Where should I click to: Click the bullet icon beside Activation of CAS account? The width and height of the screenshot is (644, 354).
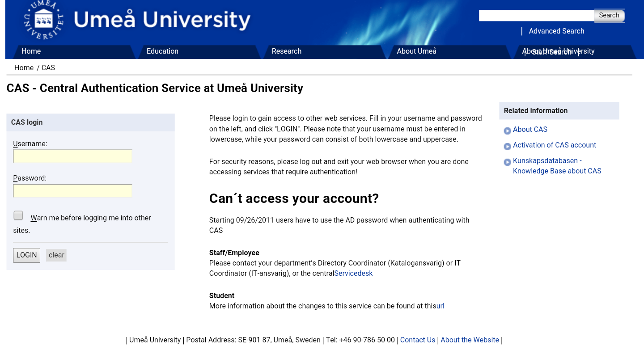click(x=507, y=147)
